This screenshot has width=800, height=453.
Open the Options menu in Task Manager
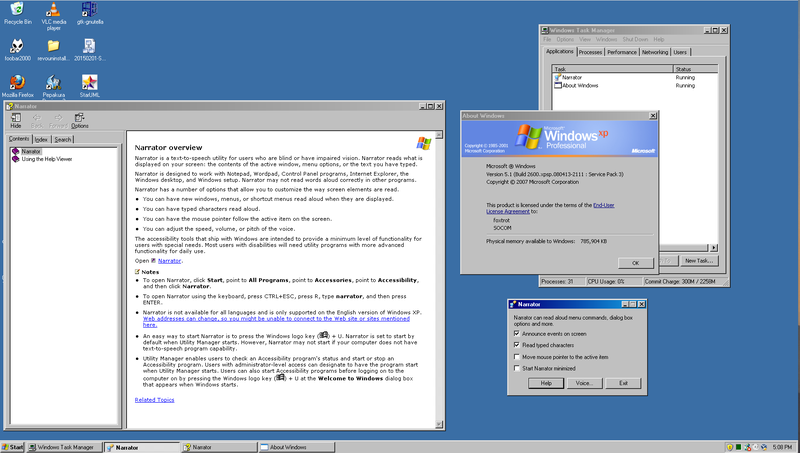coord(565,39)
